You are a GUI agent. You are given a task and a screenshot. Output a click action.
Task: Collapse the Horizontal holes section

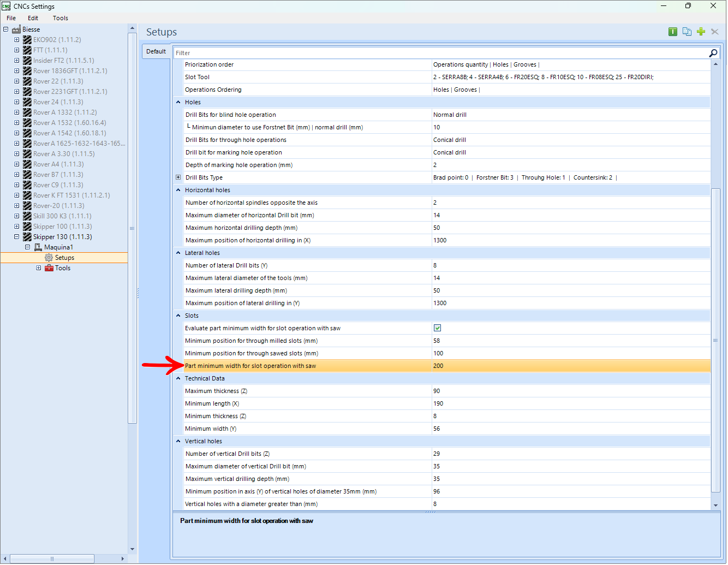tap(178, 190)
